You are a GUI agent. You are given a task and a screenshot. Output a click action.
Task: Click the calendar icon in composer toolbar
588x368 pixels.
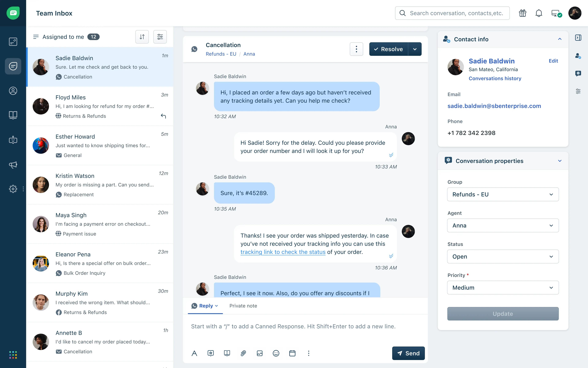[x=292, y=353]
